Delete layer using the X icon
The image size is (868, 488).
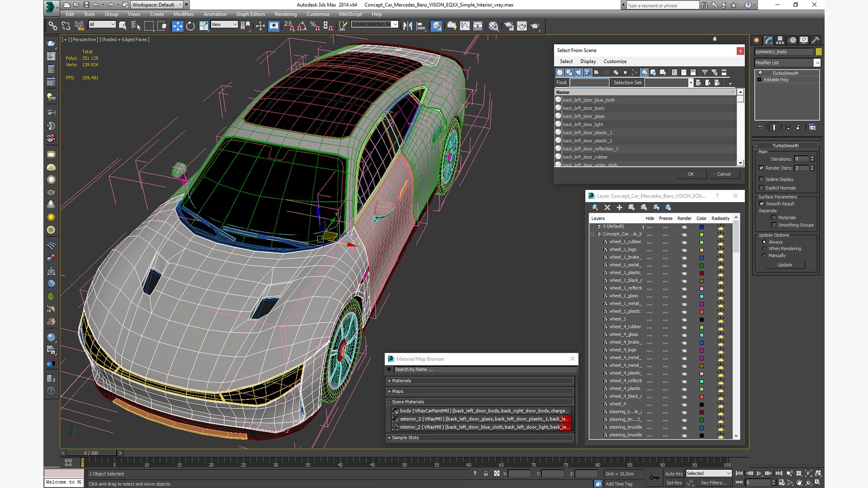tap(607, 207)
